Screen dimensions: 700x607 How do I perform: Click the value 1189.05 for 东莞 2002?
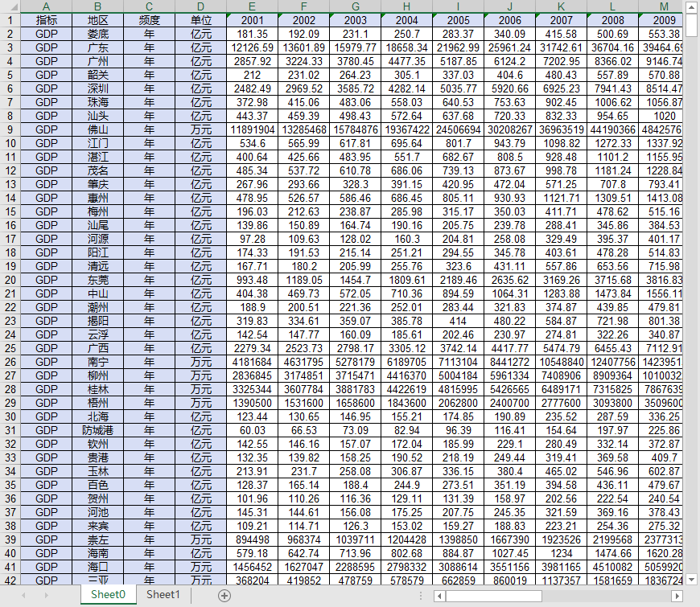click(x=303, y=280)
